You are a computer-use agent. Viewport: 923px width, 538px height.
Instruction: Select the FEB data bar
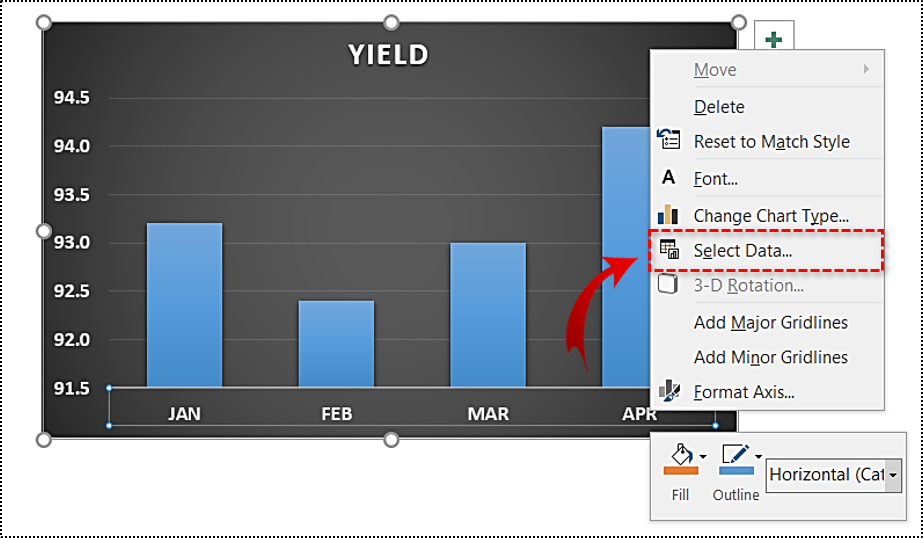336,344
